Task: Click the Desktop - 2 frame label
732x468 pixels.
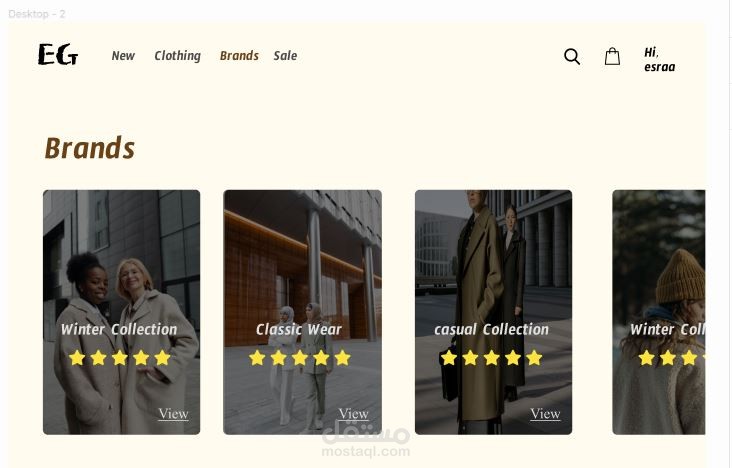Action: pyautogui.click(x=36, y=14)
